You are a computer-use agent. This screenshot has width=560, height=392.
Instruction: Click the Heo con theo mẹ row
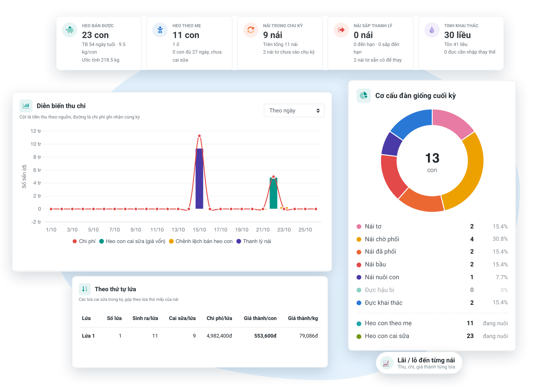(x=432, y=323)
